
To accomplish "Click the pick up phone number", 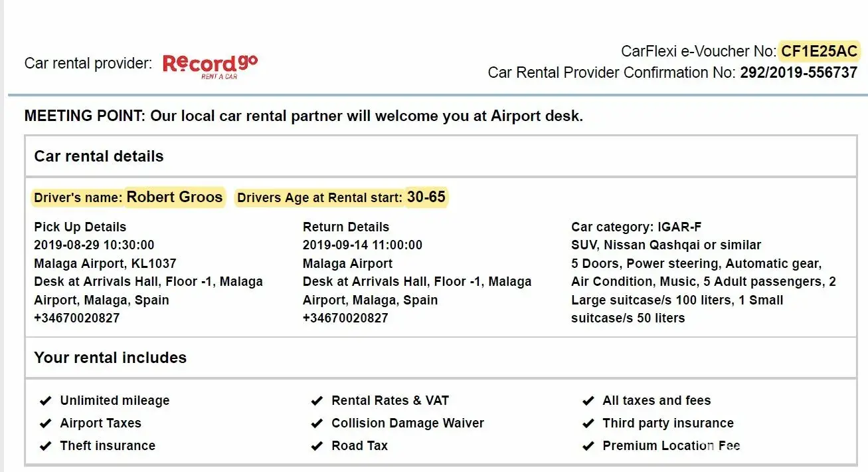I will (x=77, y=318).
